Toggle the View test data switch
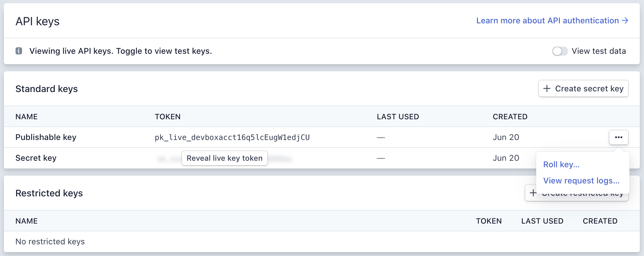Viewport: 644px width, 256px height. click(x=560, y=51)
